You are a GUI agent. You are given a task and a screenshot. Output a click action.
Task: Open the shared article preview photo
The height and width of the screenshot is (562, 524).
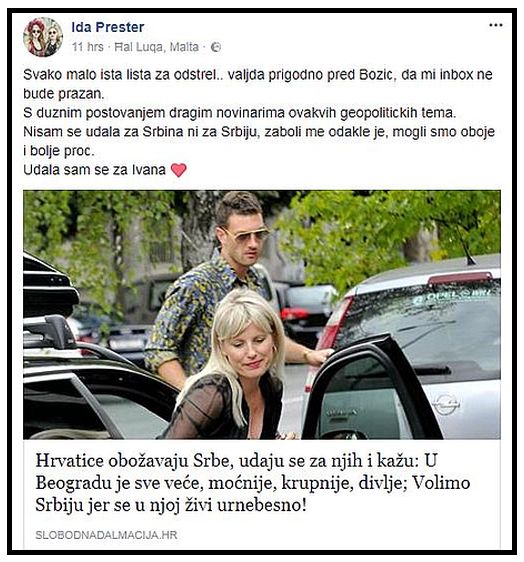click(x=262, y=315)
